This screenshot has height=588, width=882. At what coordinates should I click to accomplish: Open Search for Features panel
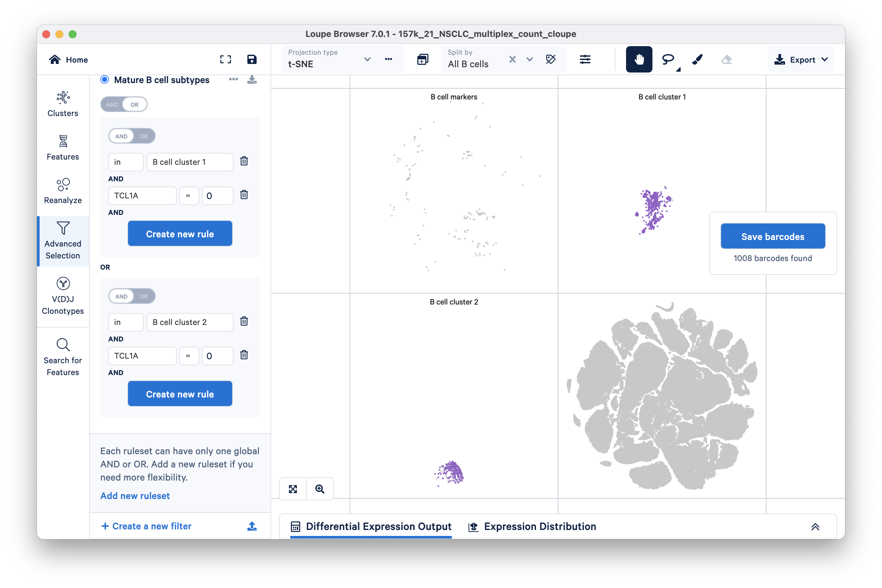click(x=63, y=357)
